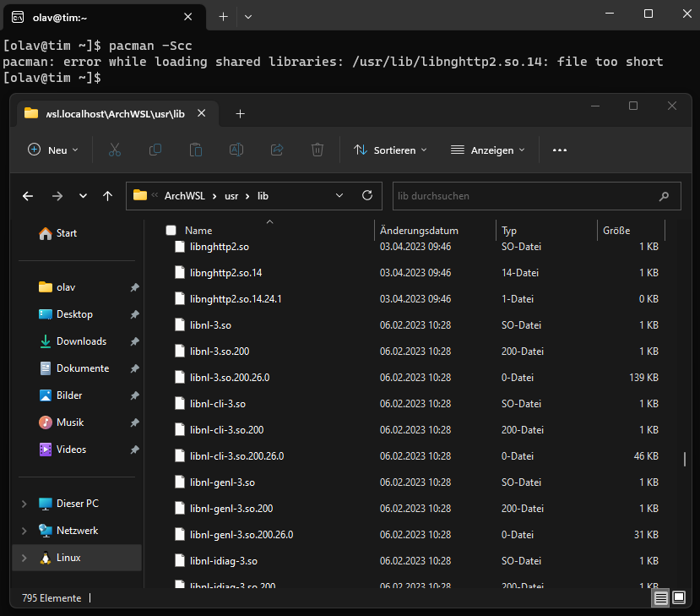The height and width of the screenshot is (616, 700).
Task: Paste from clipboard using the paste icon
Action: click(195, 150)
